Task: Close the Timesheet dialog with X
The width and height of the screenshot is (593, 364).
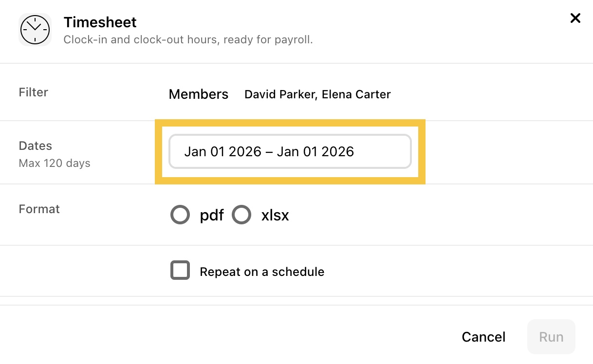Action: coord(575,18)
